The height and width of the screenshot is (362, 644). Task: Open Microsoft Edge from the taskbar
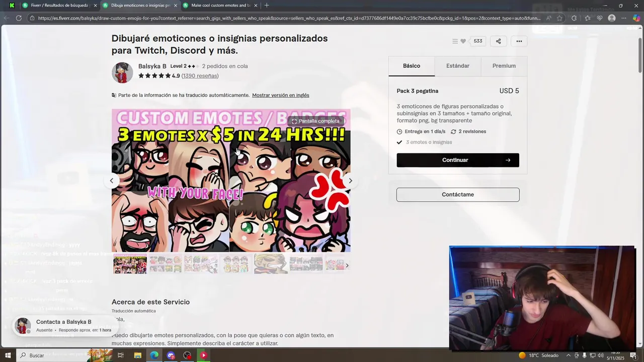[x=154, y=355]
